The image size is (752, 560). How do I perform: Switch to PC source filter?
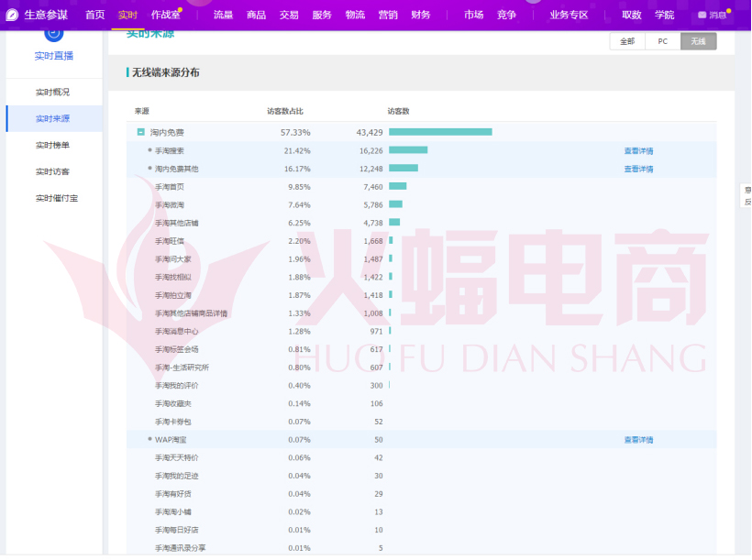click(x=663, y=41)
